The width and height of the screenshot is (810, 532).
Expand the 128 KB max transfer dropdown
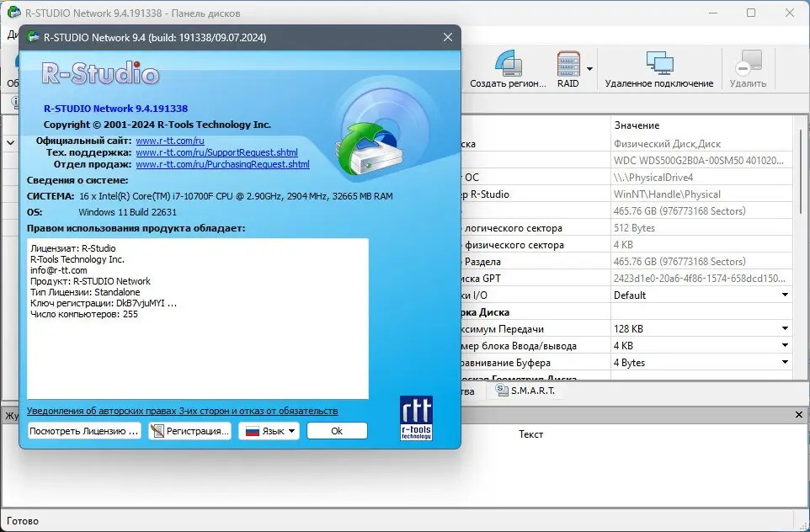pos(785,328)
